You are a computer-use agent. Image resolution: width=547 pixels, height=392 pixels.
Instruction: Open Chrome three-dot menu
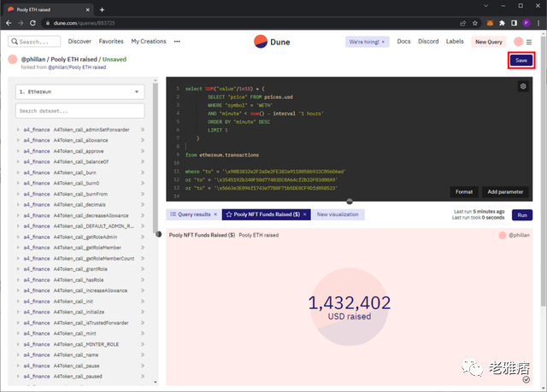tap(538, 23)
